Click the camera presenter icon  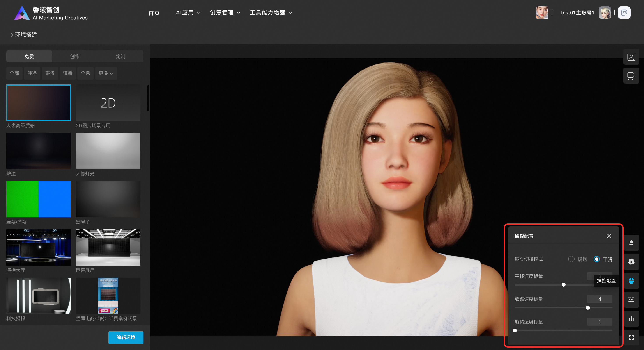pyautogui.click(x=631, y=76)
